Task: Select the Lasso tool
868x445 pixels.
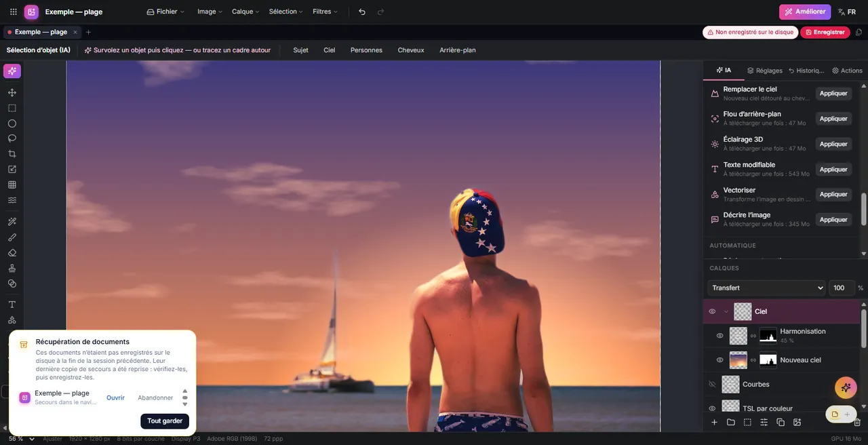Action: (12, 138)
